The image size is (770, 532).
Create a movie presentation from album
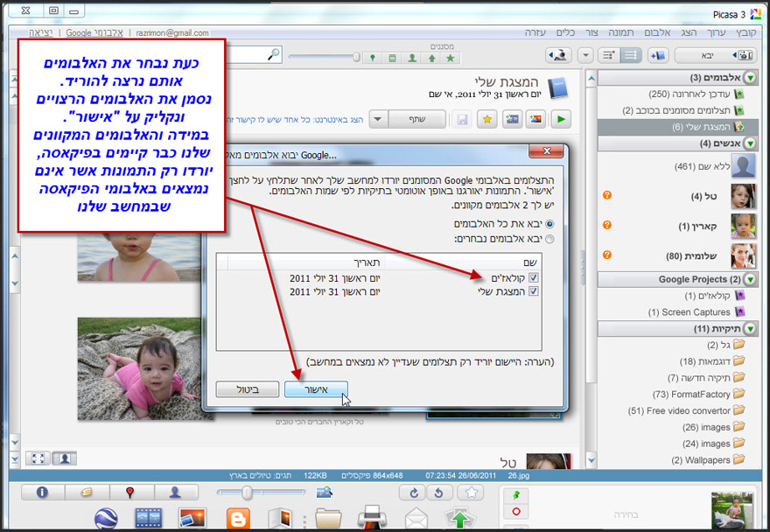click(512, 119)
